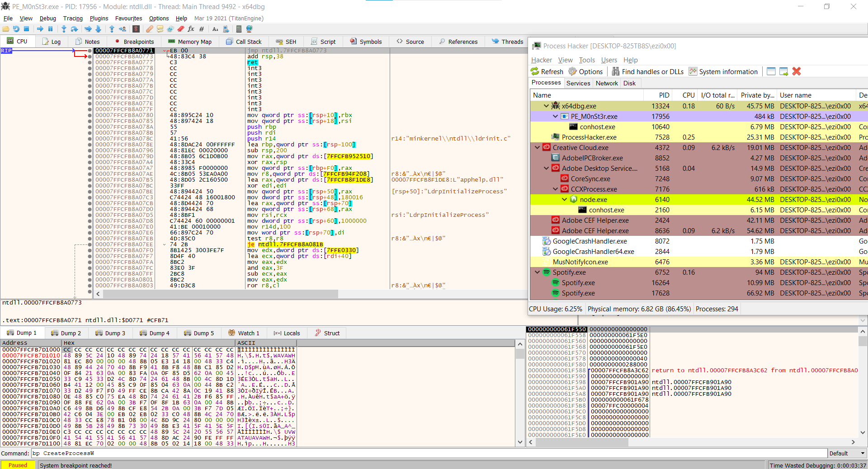Collapse the Creative Cloud.exe tree node
The width and height of the screenshot is (868, 469).
(x=537, y=147)
